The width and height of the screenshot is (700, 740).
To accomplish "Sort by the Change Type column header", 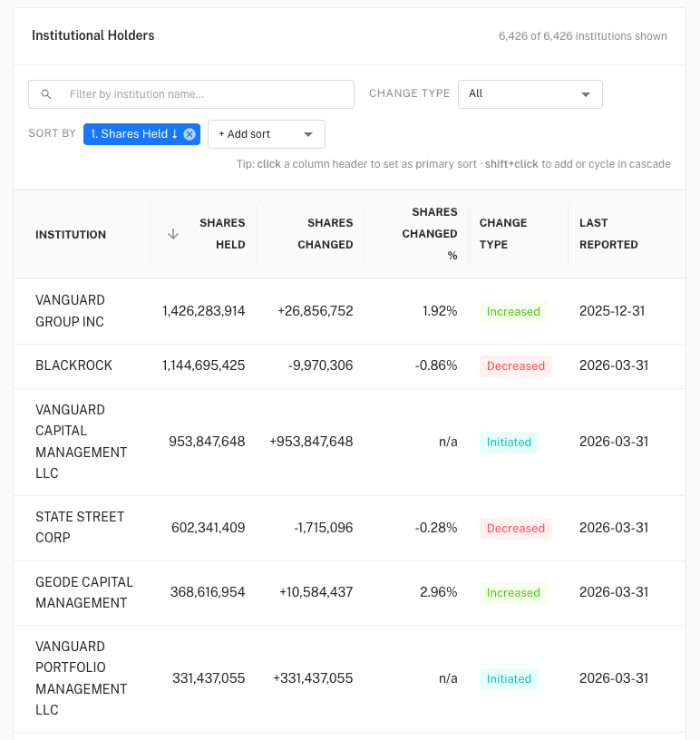I will 503,234.
